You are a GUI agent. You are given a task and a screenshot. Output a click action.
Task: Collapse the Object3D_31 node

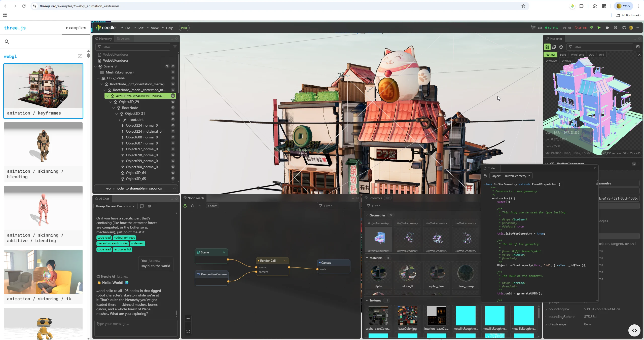point(117,114)
